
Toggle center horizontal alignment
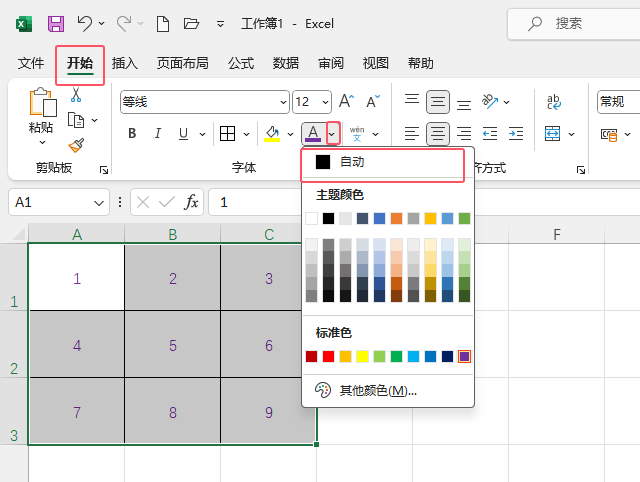pos(437,134)
